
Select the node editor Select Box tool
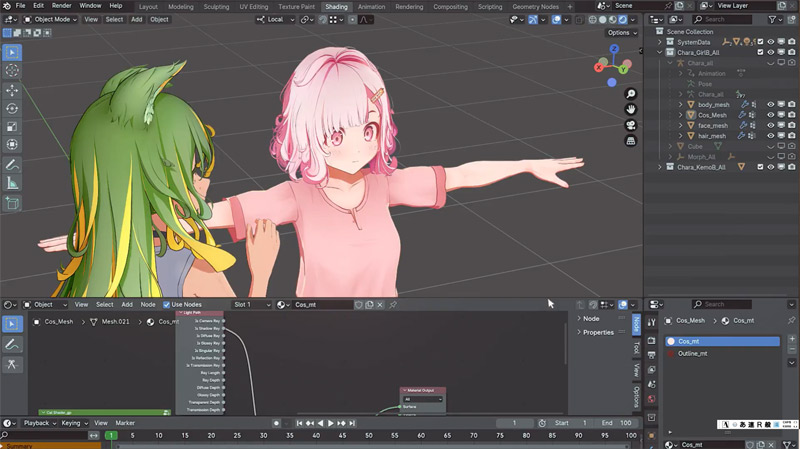pyautogui.click(x=12, y=324)
